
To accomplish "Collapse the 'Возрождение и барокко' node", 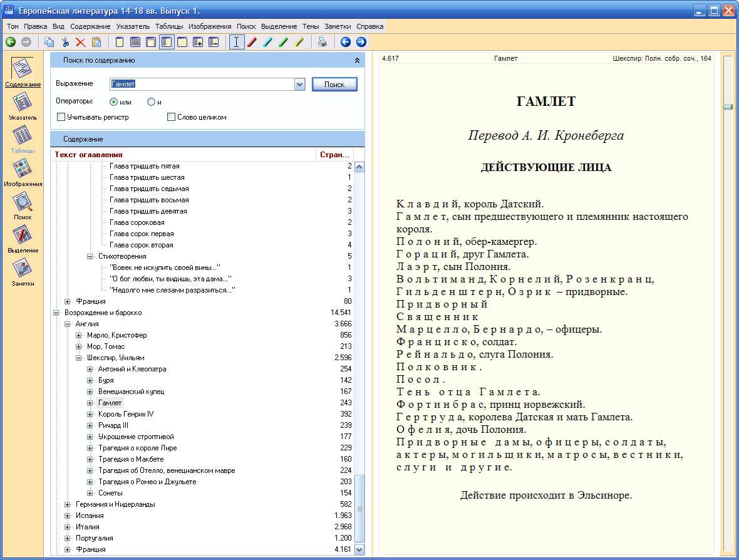I will tap(56, 313).
